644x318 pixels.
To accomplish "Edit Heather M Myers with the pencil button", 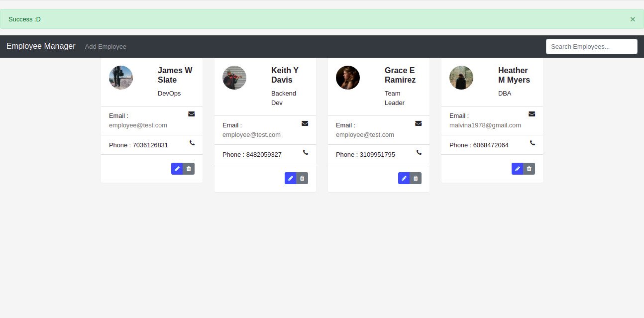I will click(518, 169).
